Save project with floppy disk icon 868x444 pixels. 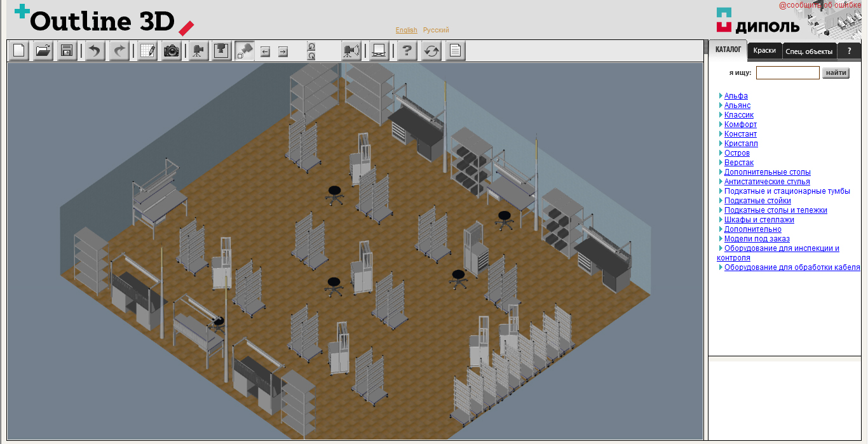click(67, 51)
